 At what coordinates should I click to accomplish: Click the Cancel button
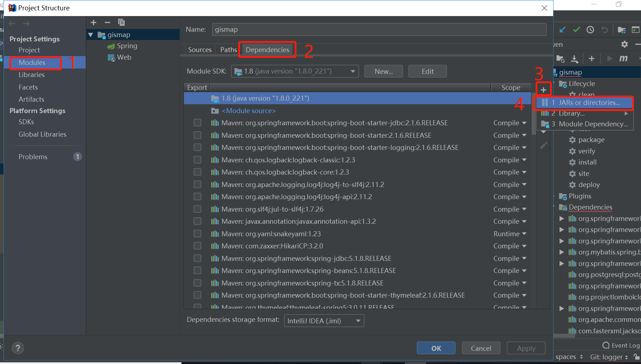[x=481, y=348]
